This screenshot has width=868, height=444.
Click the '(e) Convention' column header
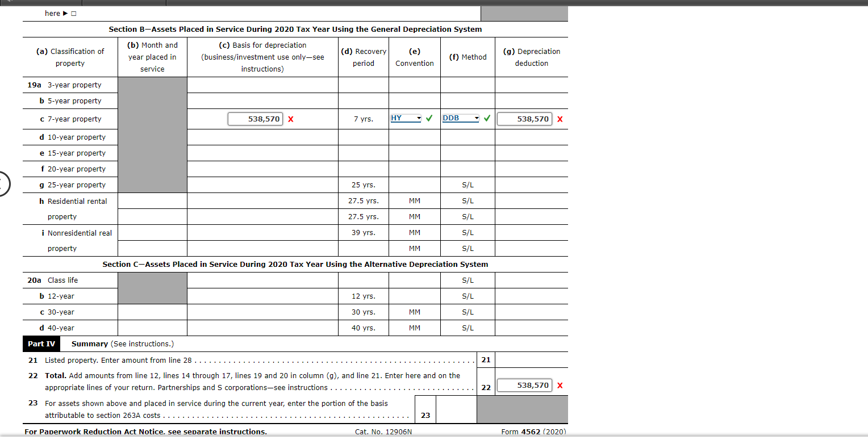[x=415, y=57]
